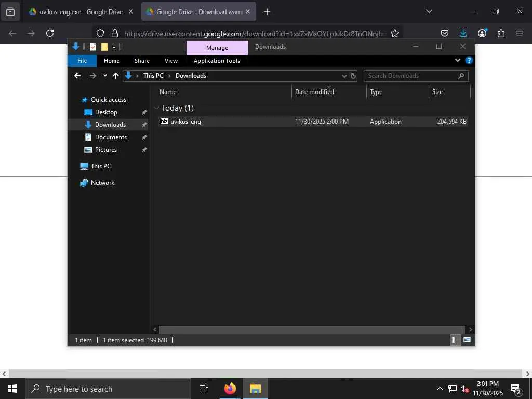Open the recent locations dropdown arrow
The height and width of the screenshot is (399, 532).
tap(105, 76)
